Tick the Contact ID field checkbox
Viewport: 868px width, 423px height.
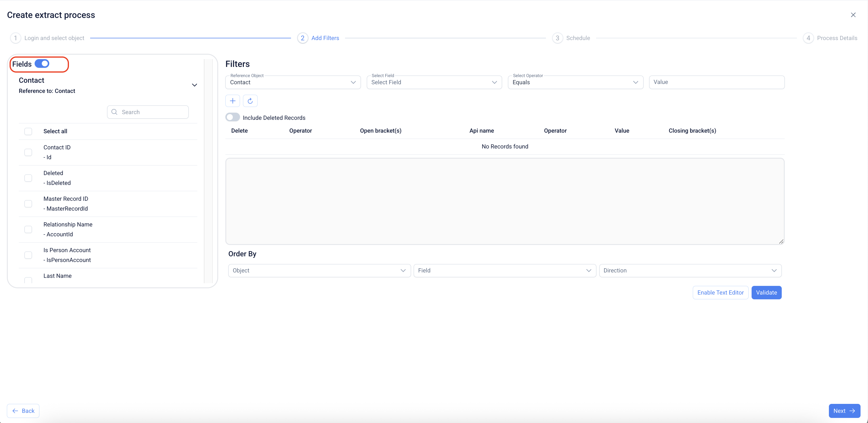[x=28, y=152]
